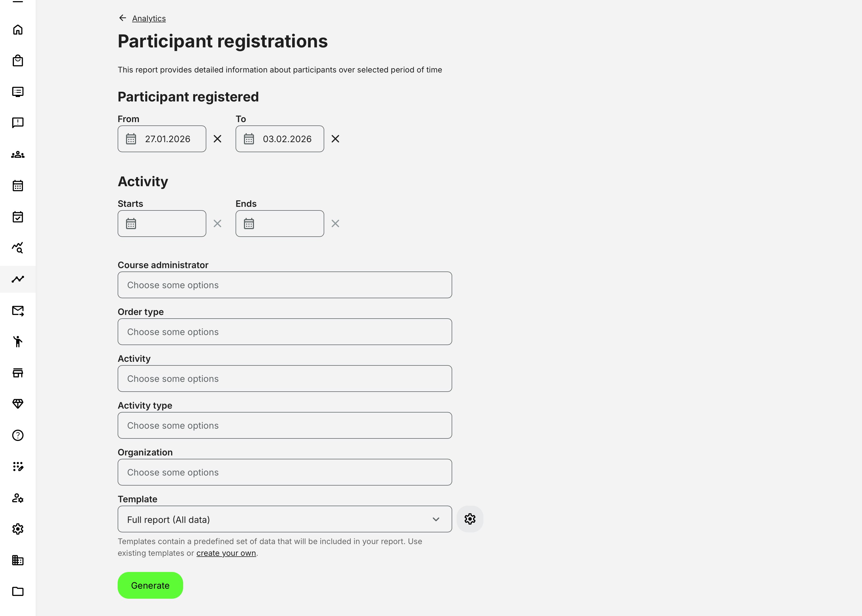Viewport: 862px width, 616px height.
Task: Open the Activity type options field
Action: pos(284,425)
